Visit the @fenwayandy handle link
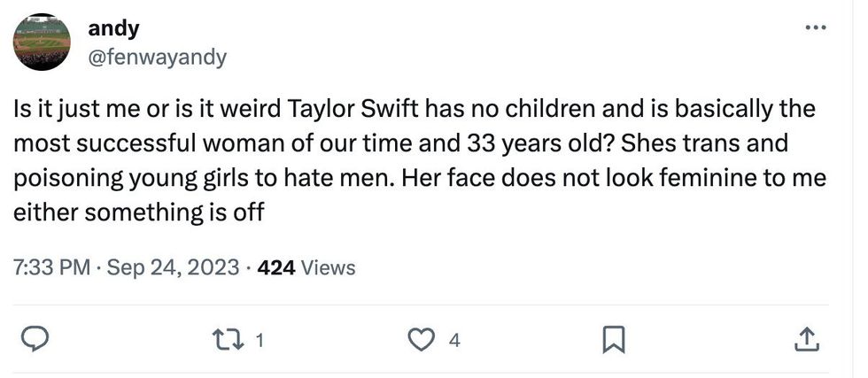This screenshot has width=868, height=378. click(x=157, y=58)
